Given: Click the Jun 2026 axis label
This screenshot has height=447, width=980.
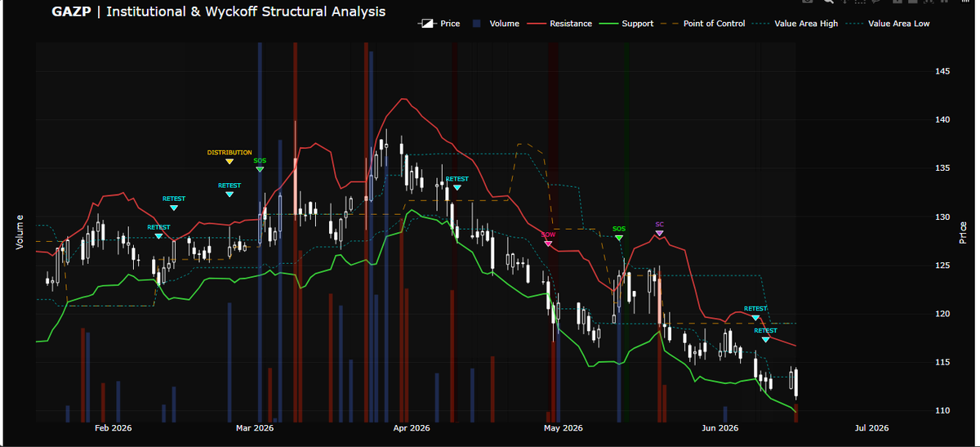Looking at the screenshot, I should pos(720,427).
